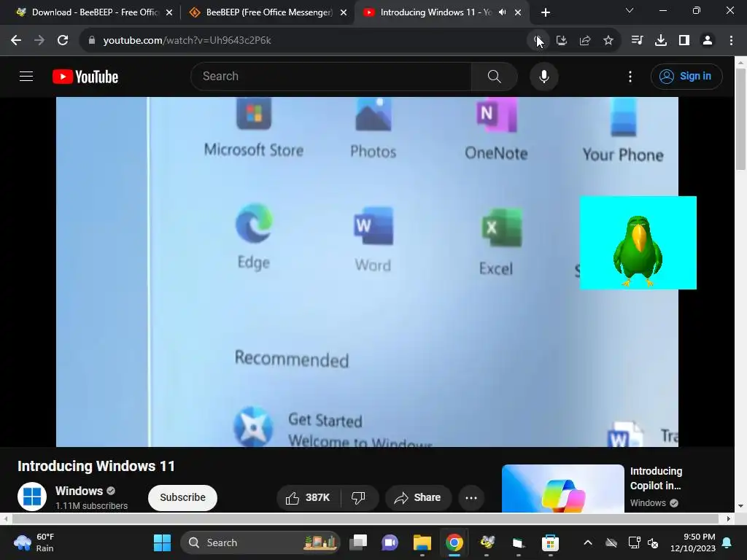Reload the YouTube page

pos(63,40)
